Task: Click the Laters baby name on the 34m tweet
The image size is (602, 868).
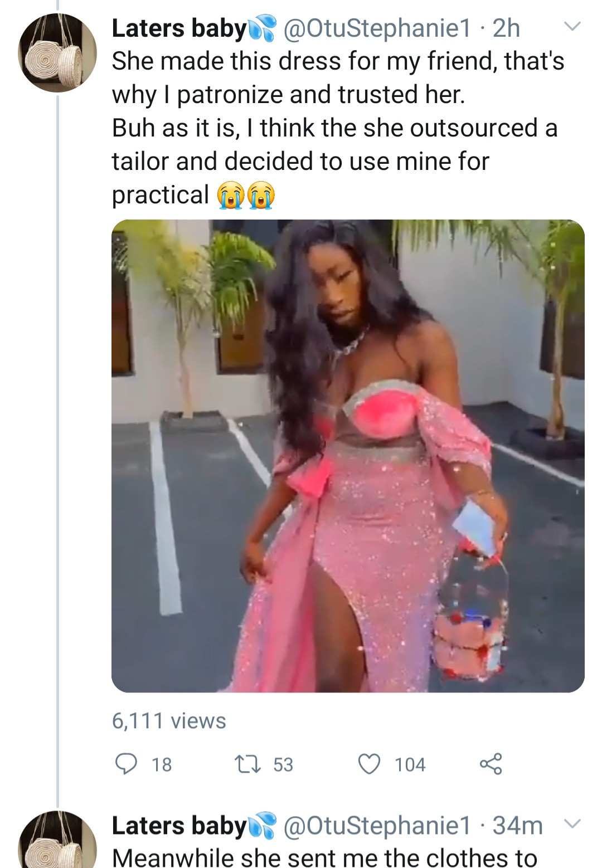Action: (179, 826)
